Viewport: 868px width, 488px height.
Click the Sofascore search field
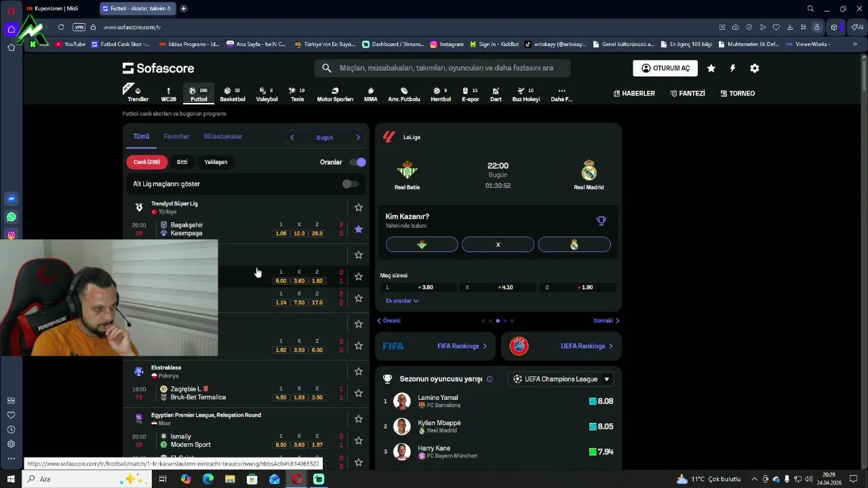442,68
